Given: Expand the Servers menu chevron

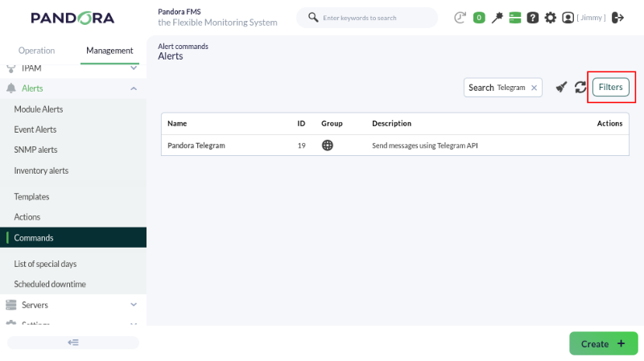Looking at the screenshot, I should coord(134,305).
